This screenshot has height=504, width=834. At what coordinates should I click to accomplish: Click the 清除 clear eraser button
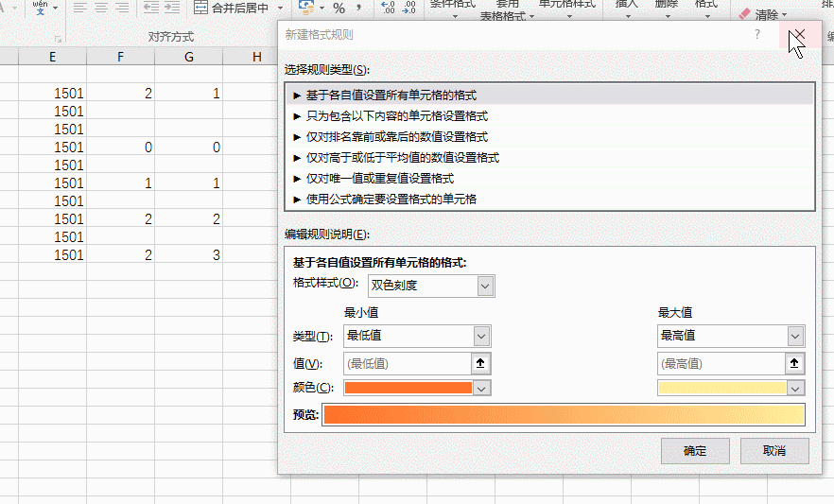pyautogui.click(x=763, y=14)
